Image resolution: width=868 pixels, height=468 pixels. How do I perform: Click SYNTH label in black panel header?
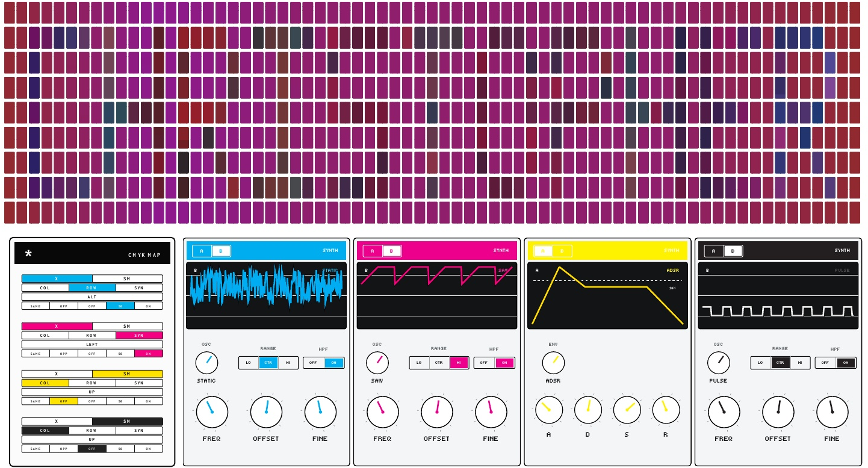[x=842, y=251]
